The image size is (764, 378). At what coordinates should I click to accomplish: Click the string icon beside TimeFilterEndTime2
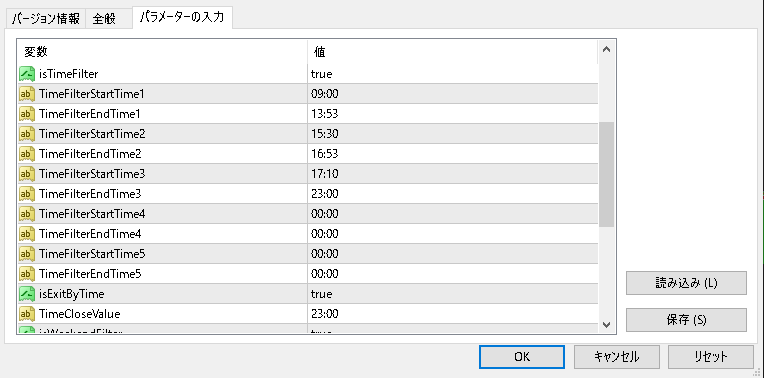coord(27,154)
